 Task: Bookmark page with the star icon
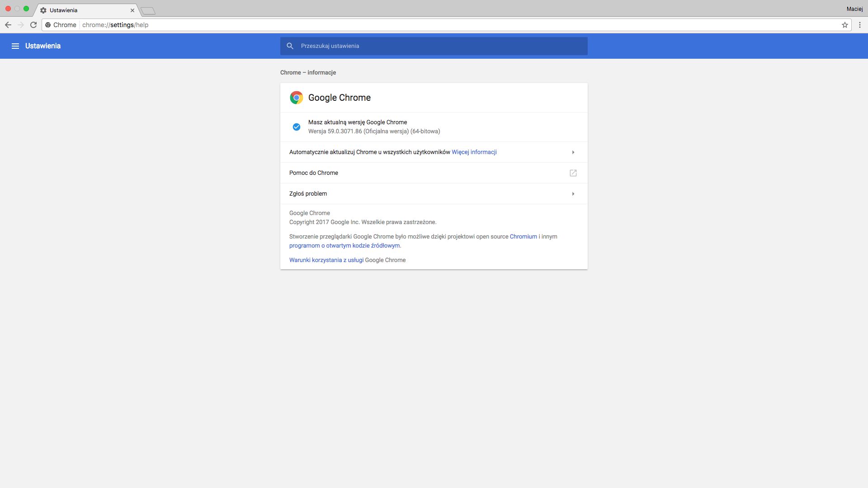[x=844, y=25]
